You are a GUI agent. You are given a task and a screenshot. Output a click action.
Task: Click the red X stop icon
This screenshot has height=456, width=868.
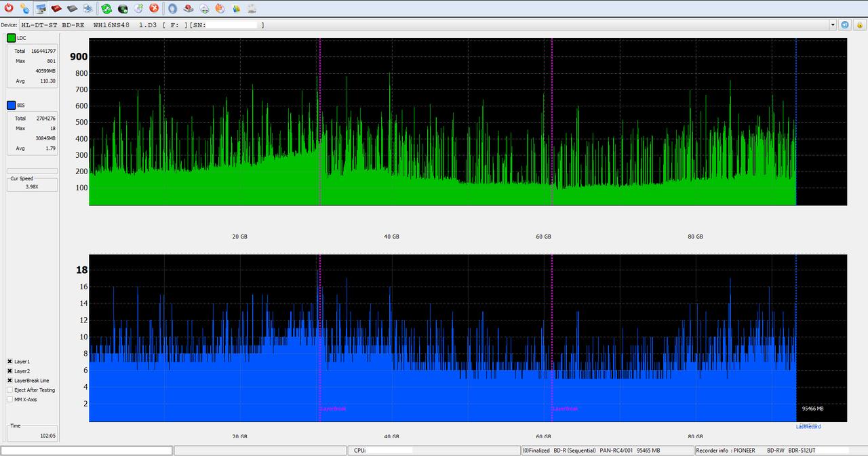coord(154,9)
